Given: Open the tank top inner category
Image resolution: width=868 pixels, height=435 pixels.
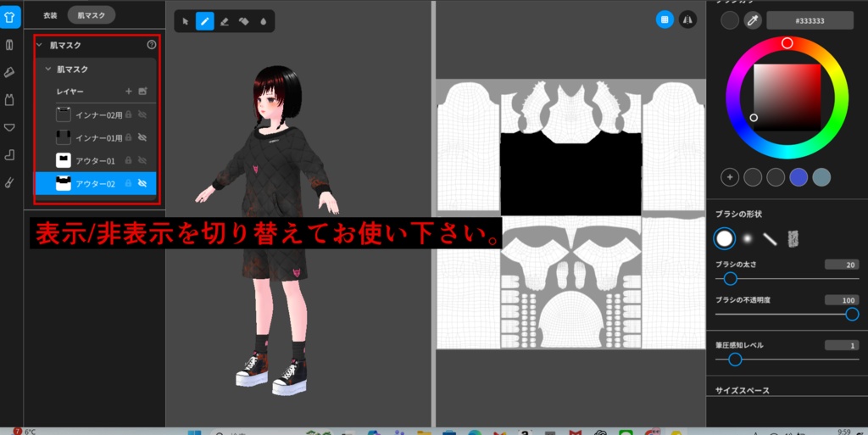Looking at the screenshot, I should [9, 100].
